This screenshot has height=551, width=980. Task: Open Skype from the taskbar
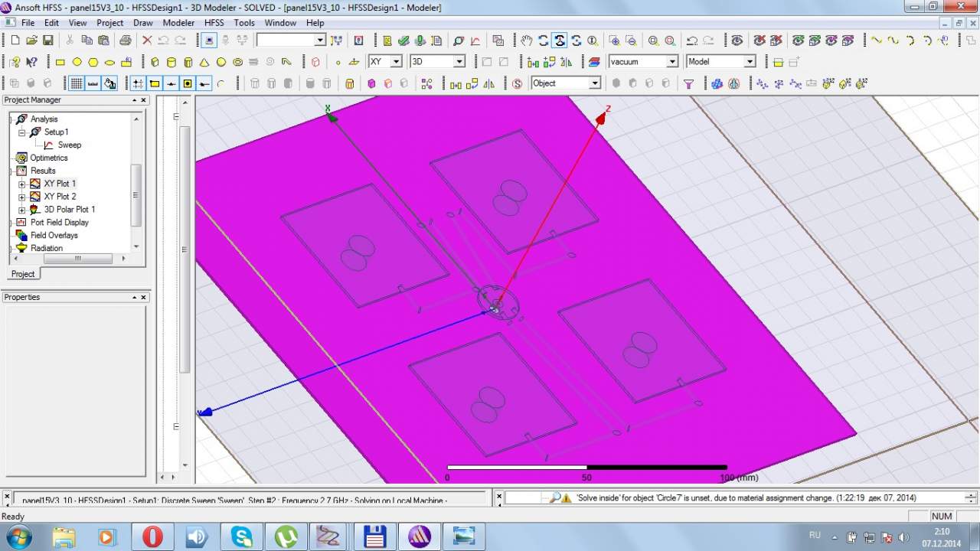pos(242,536)
